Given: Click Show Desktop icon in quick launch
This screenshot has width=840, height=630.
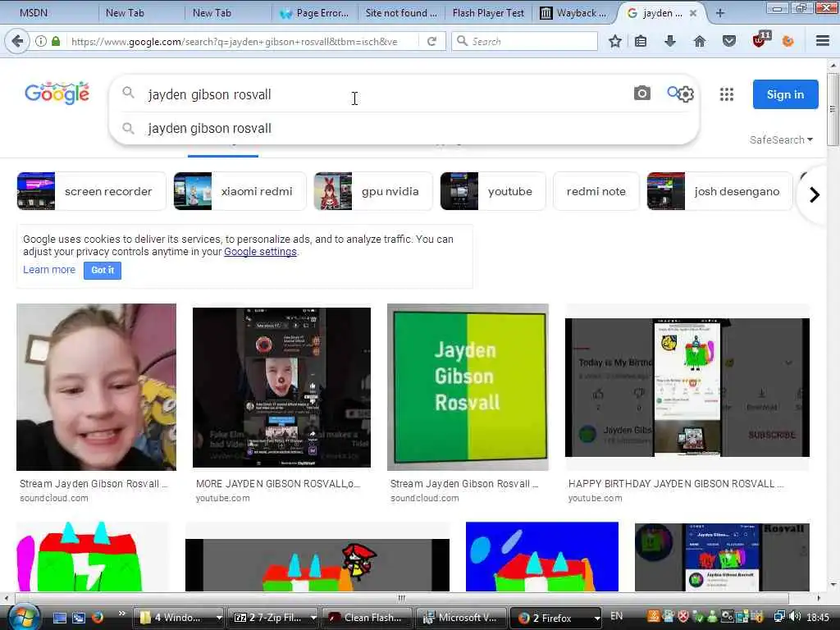Looking at the screenshot, I should [59, 618].
